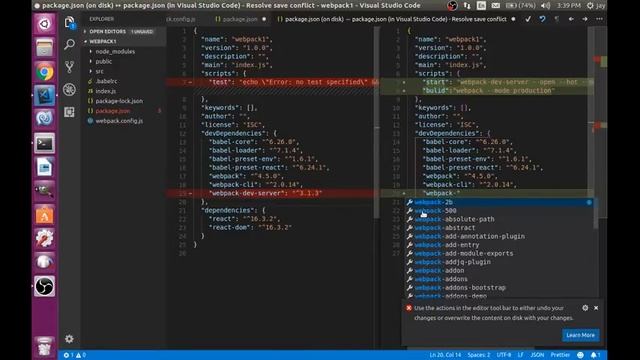This screenshot has height=360, width=640.
Task: Expand the public folder
Action: point(104,62)
